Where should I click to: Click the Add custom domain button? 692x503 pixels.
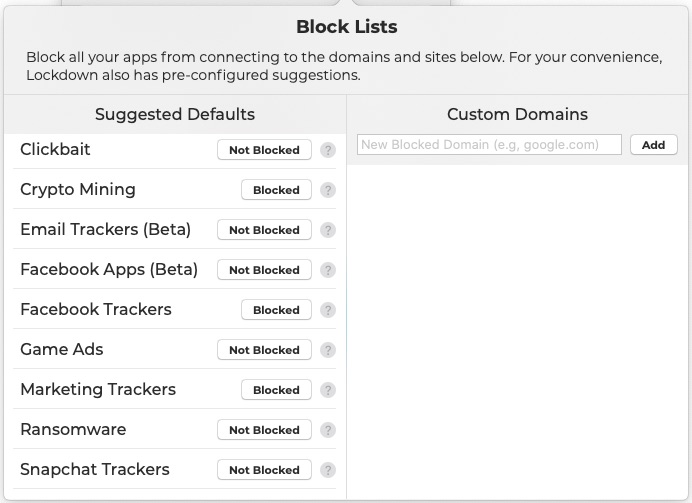click(x=654, y=145)
